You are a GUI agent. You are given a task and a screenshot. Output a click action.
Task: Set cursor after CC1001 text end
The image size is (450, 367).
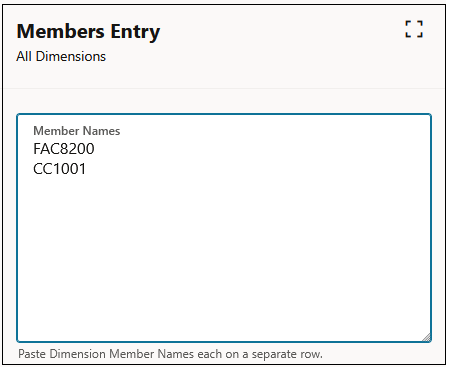pyautogui.click(x=87, y=169)
